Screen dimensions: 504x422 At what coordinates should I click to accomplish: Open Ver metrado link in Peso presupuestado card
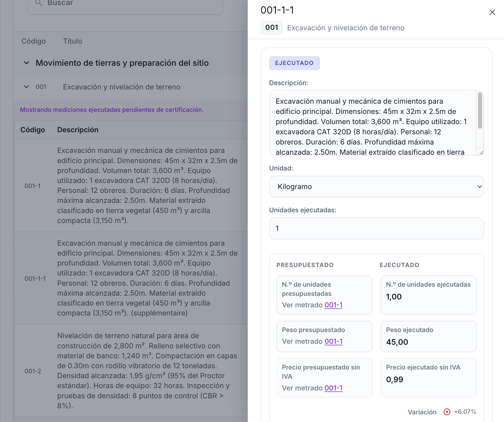tap(333, 341)
